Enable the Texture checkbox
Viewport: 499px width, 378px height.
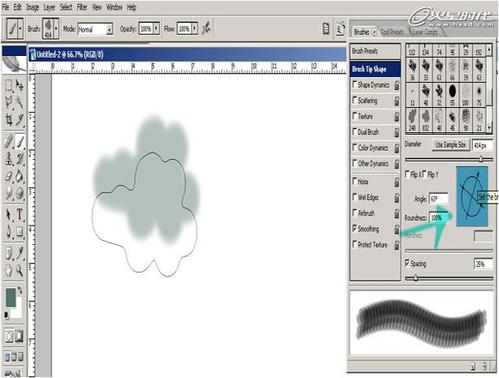pyautogui.click(x=355, y=115)
